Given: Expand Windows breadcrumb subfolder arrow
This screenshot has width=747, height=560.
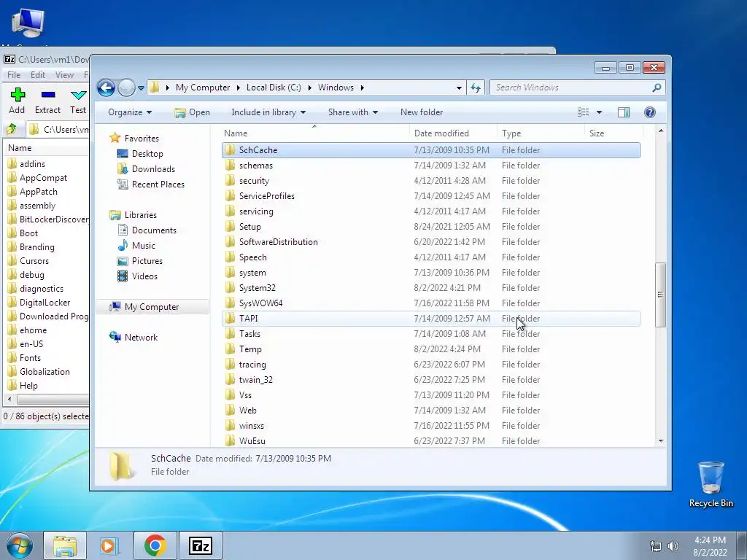Looking at the screenshot, I should 363,87.
